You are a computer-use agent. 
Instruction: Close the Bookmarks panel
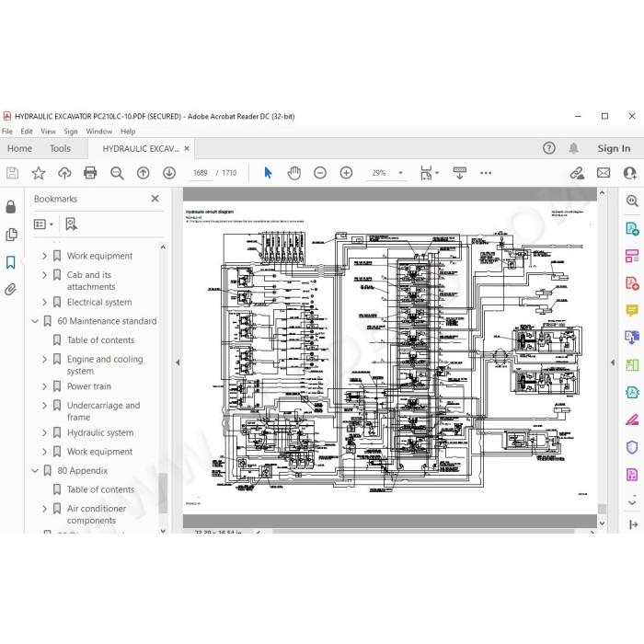pos(155,199)
